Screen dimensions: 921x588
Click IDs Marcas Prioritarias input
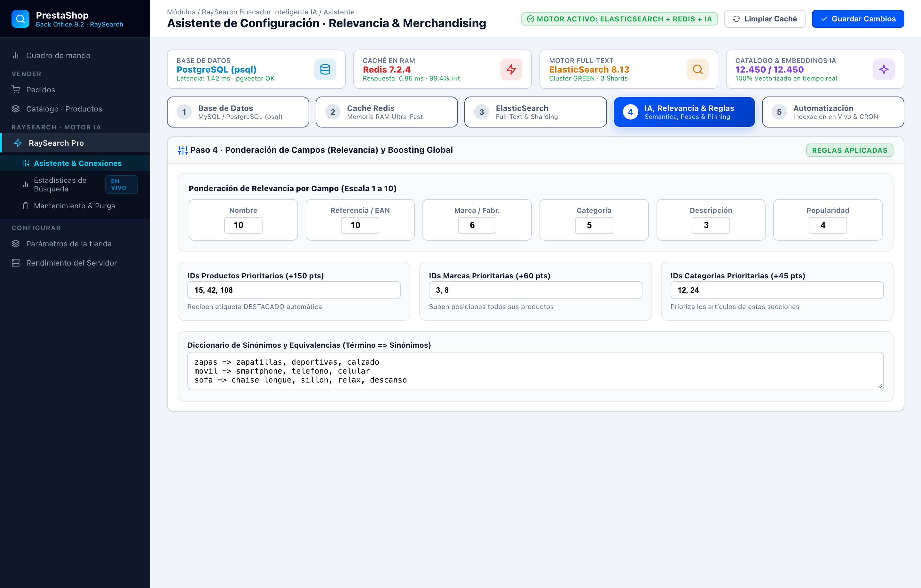[x=535, y=290]
